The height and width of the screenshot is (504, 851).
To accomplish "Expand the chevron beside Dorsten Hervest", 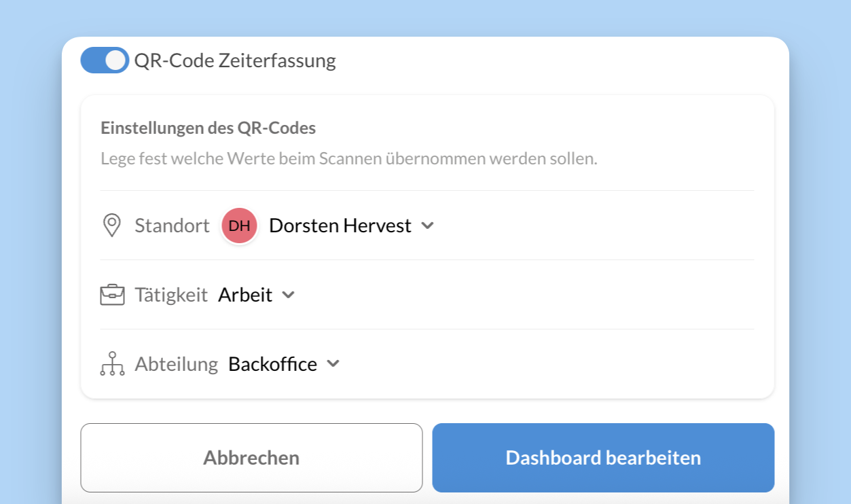I will tap(427, 226).
